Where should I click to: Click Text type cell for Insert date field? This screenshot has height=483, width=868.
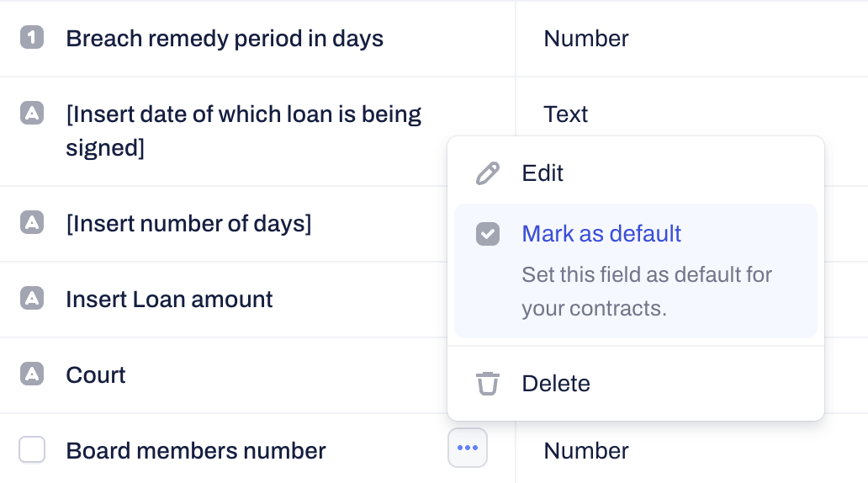566,114
